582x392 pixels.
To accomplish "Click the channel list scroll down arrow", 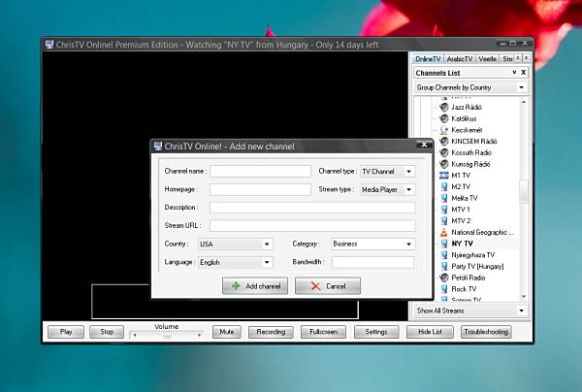I will (x=524, y=296).
